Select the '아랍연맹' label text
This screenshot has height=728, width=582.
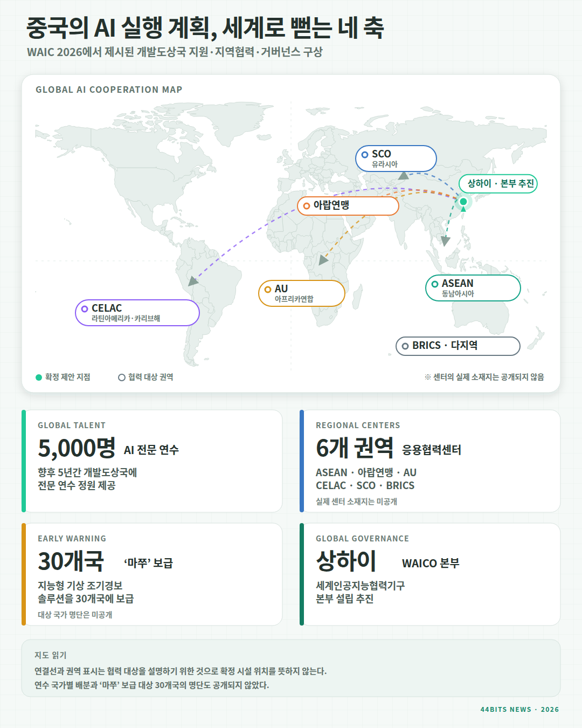(331, 205)
